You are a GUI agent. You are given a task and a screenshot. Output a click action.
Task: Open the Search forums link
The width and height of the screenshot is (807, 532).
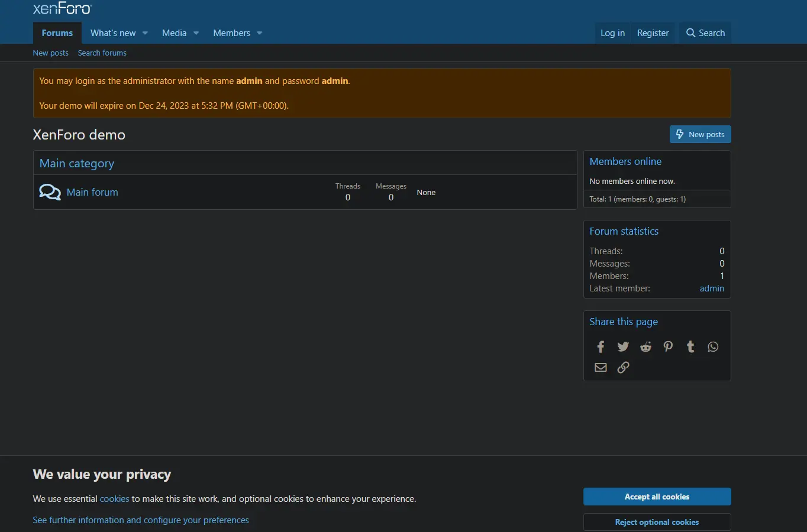click(102, 53)
